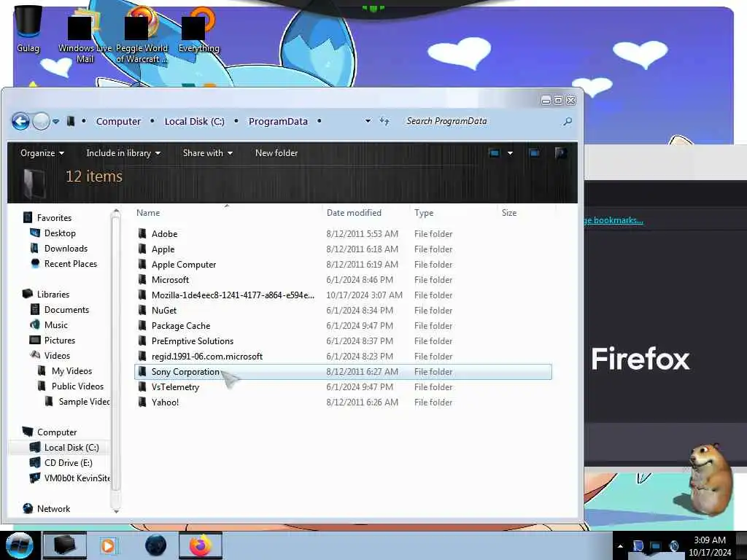Click ProgramData breadcrumb segment
The image size is (747, 560).
[278, 122]
